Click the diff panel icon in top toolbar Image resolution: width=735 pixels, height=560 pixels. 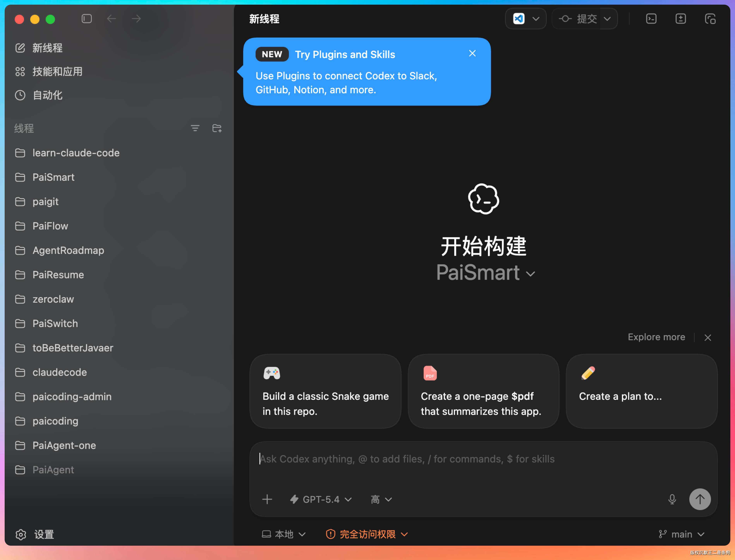(681, 19)
